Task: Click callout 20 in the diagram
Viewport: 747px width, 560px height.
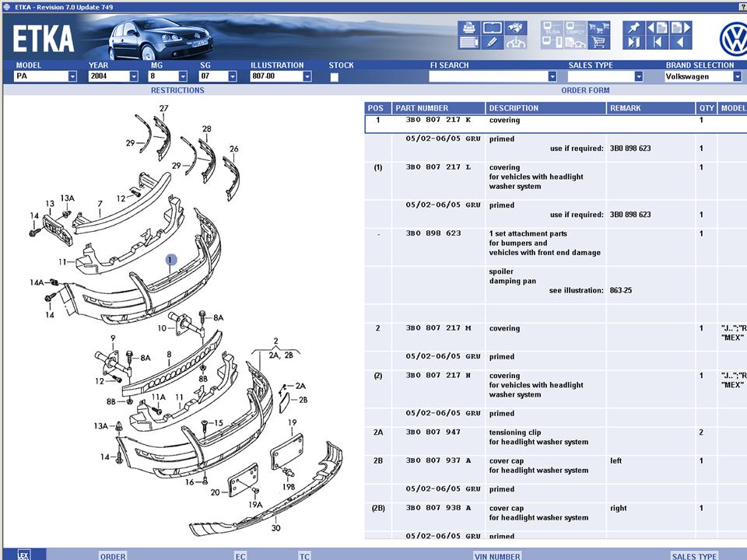Action: click(x=216, y=492)
